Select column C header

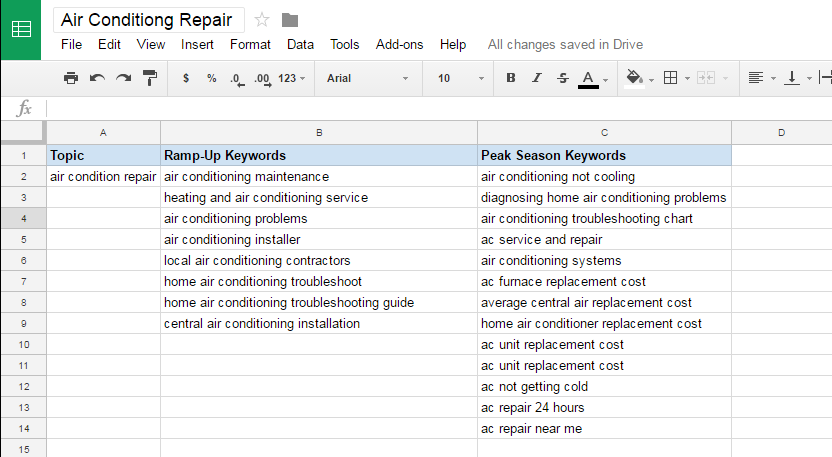[x=604, y=133]
